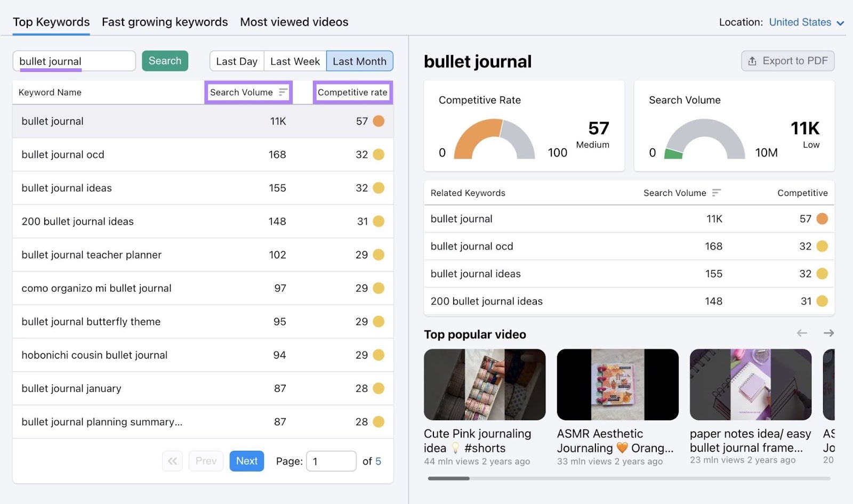Select the bullet journal planning summary row
The image size is (853, 504).
203,422
